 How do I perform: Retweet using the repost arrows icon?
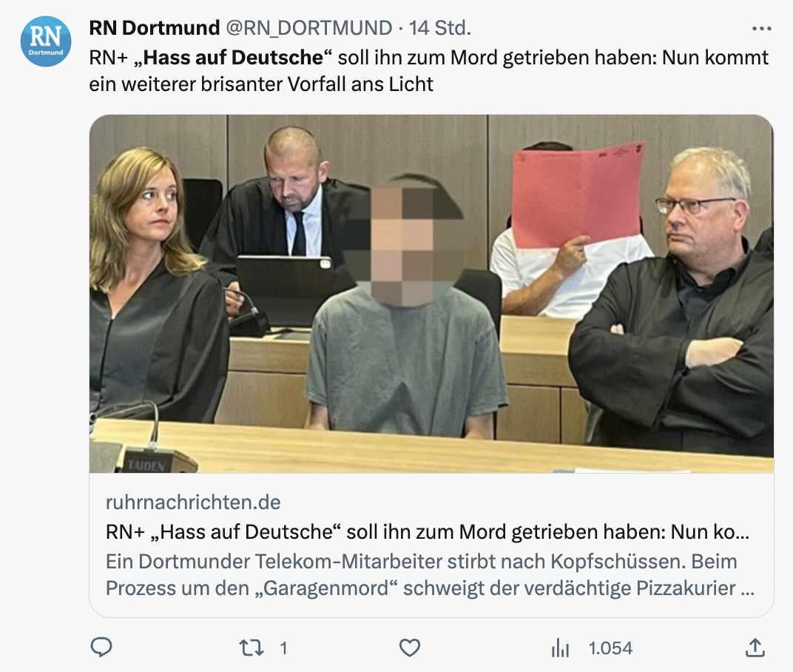click(x=252, y=648)
